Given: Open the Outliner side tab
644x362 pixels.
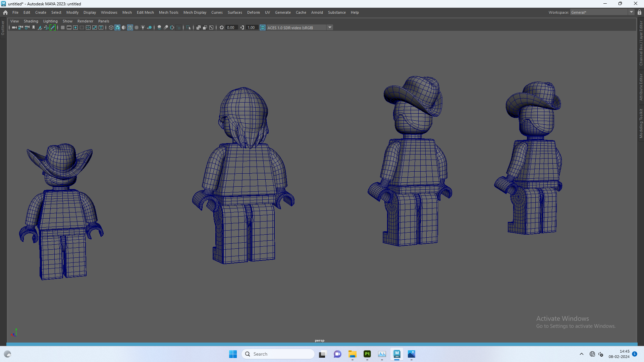Looking at the screenshot, I should coord(3,28).
